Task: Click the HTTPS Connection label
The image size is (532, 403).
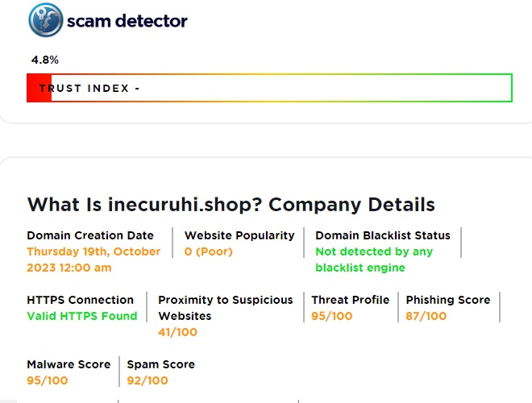Action: click(81, 300)
